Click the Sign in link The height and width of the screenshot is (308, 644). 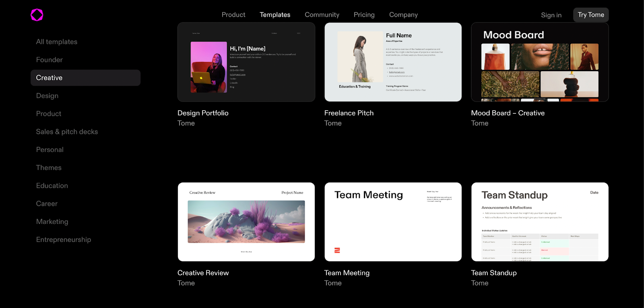[551, 15]
